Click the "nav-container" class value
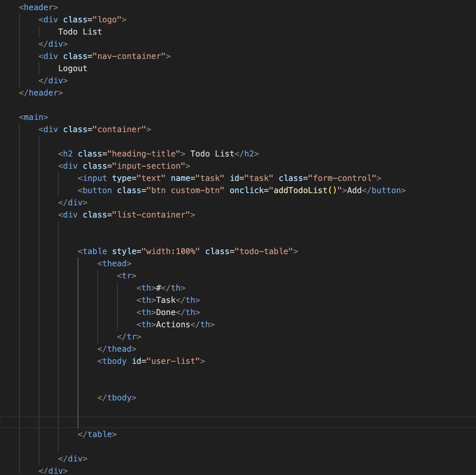Image resolution: width=476 pixels, height=475 pixels. click(x=129, y=56)
